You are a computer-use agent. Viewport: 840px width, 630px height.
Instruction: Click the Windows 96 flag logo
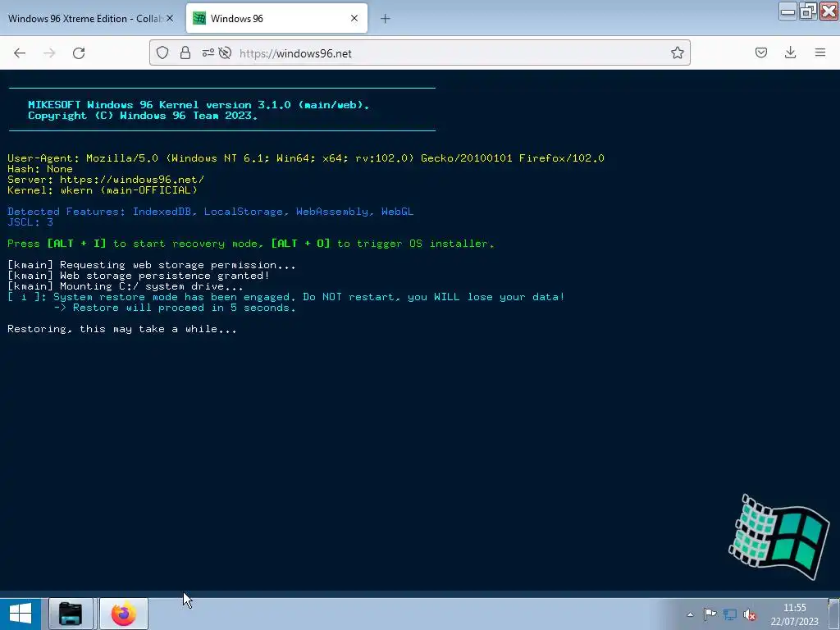779,536
